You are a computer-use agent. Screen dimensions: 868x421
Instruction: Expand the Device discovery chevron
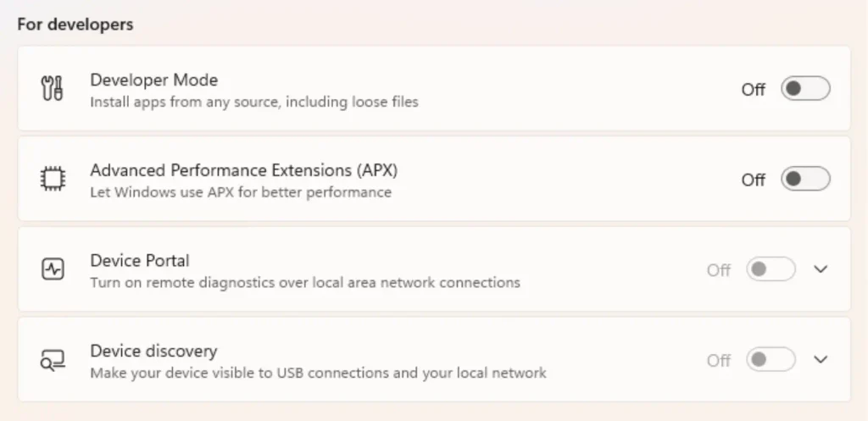(x=821, y=360)
